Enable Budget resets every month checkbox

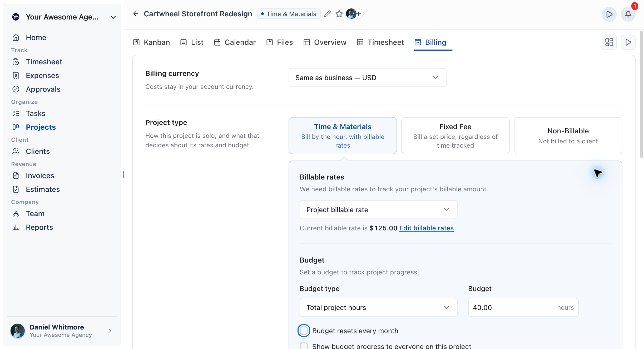point(304,331)
